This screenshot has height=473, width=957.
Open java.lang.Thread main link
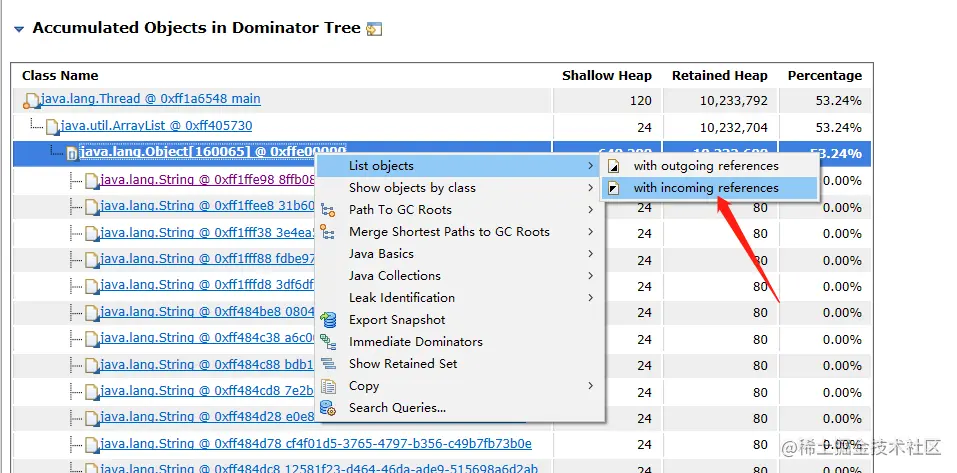pos(150,99)
